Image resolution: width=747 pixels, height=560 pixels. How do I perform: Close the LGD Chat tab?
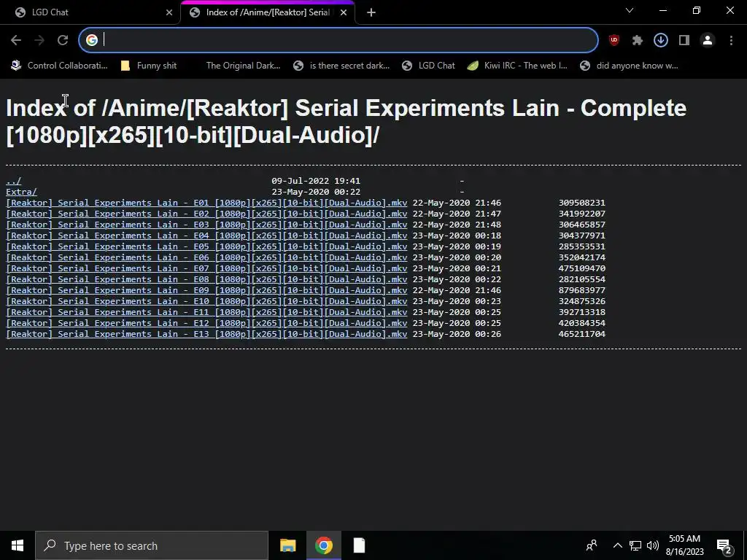coord(169,12)
